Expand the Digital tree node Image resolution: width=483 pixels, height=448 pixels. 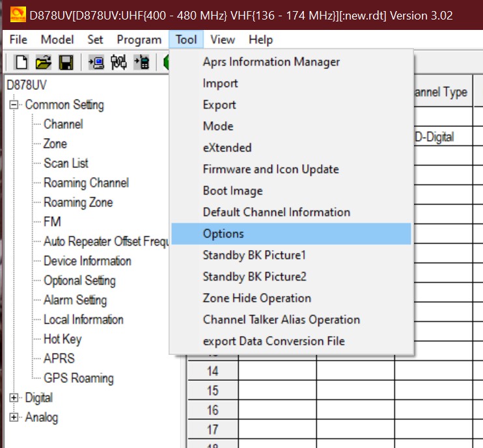14,398
